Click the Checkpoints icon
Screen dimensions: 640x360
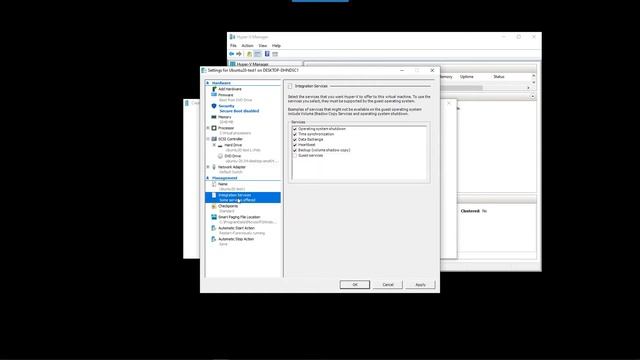(x=214, y=206)
